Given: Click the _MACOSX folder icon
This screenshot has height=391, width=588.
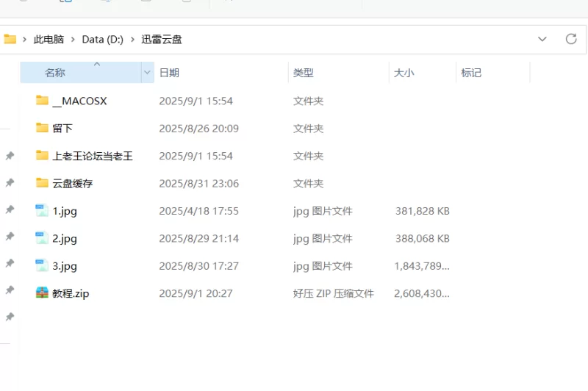Looking at the screenshot, I should [42, 100].
